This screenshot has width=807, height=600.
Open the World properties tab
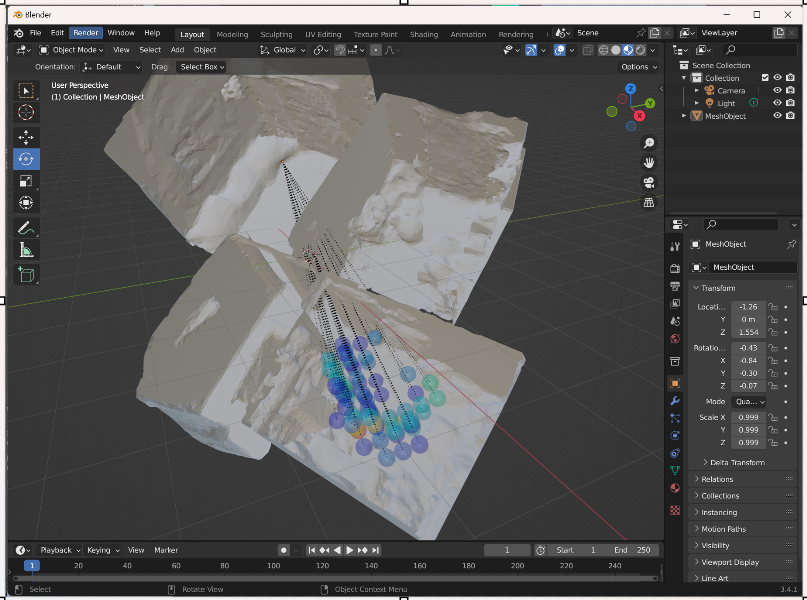675,339
